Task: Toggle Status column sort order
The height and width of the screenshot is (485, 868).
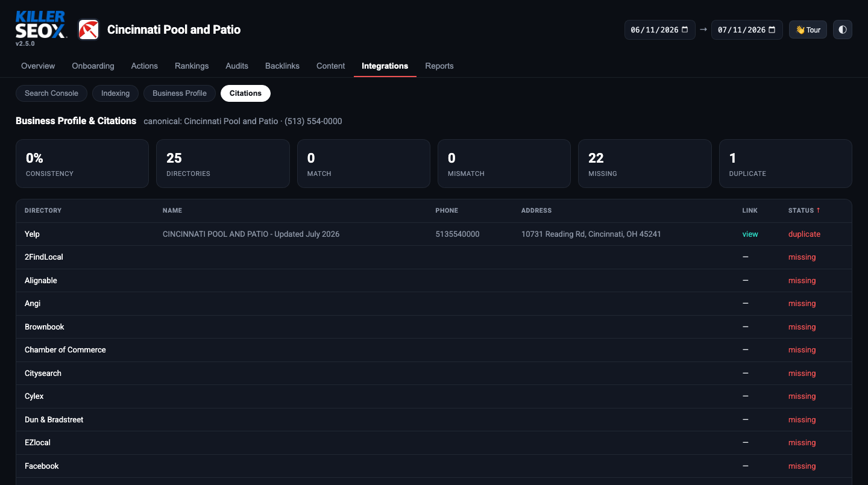Action: 804,210
